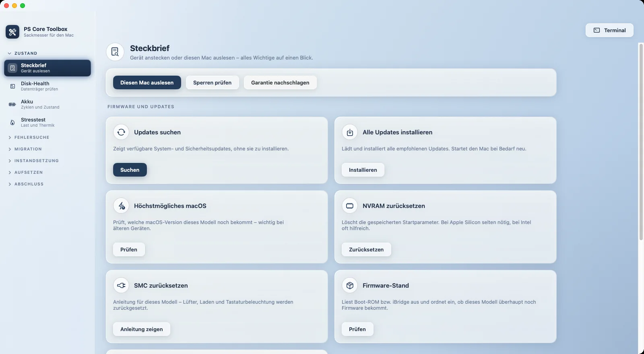Screen dimensions: 644x354
Task: Click the Anleitung zeigen button
Action: point(142,329)
